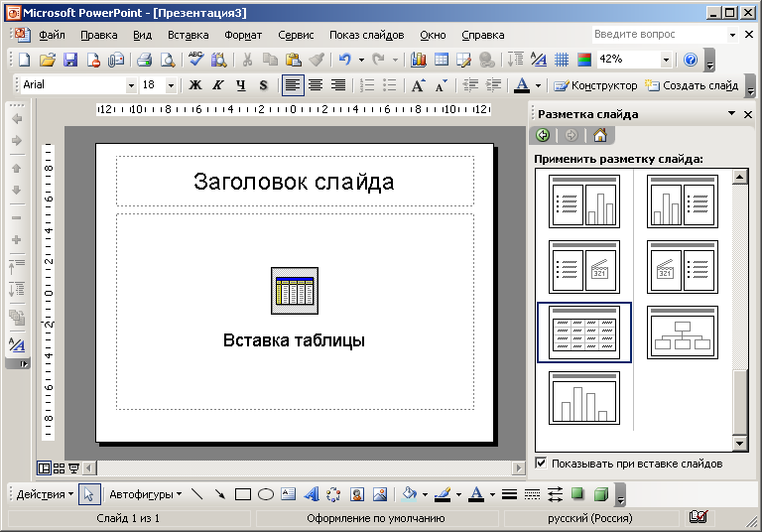This screenshot has width=762, height=532.
Task: Click the 'Создать слайд' button
Action: pos(692,85)
